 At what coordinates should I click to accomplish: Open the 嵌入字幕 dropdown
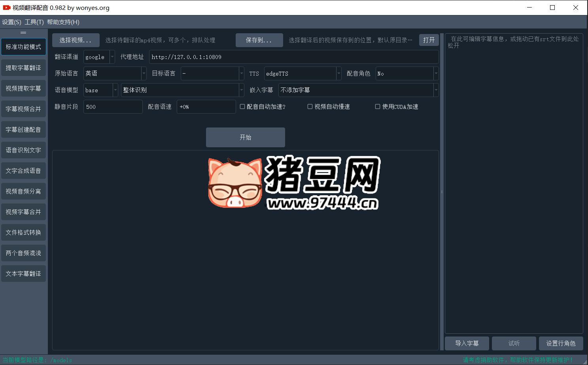(358, 90)
